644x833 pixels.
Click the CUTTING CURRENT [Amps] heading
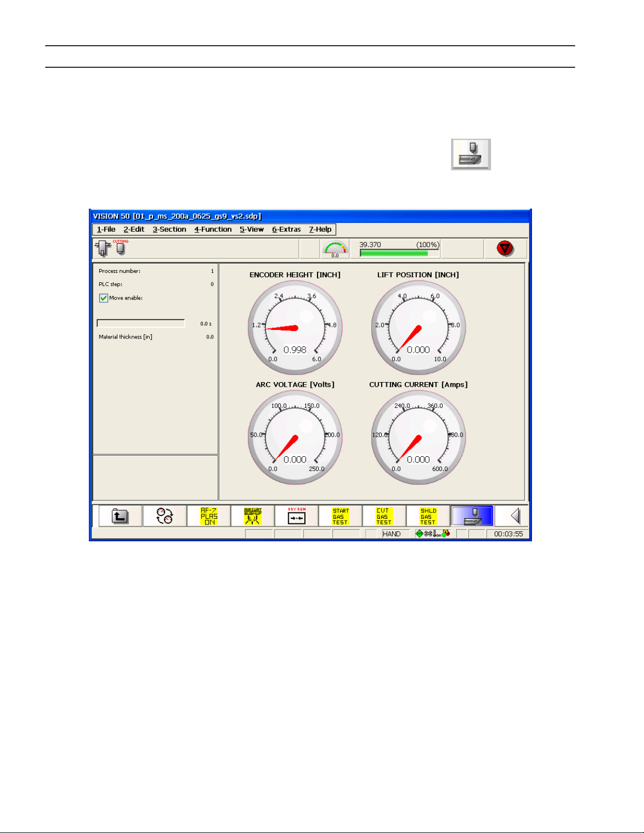pos(418,385)
